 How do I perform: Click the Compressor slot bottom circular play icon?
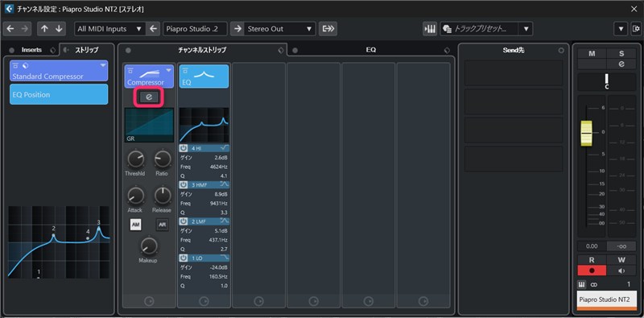tap(149, 301)
